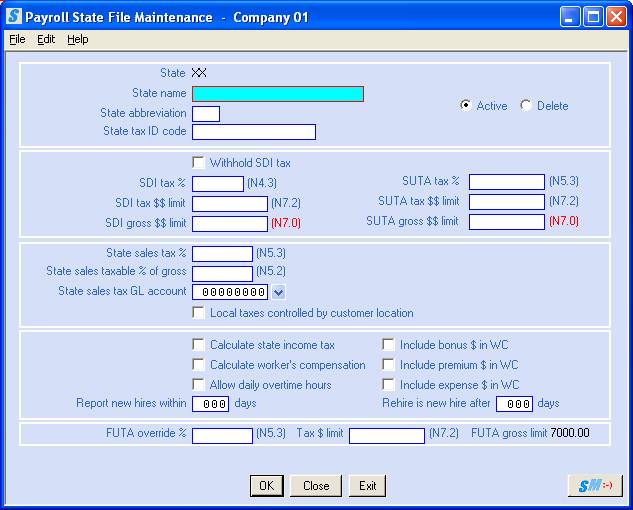Click the State code value XX
The image size is (633, 510).
[x=199, y=73]
